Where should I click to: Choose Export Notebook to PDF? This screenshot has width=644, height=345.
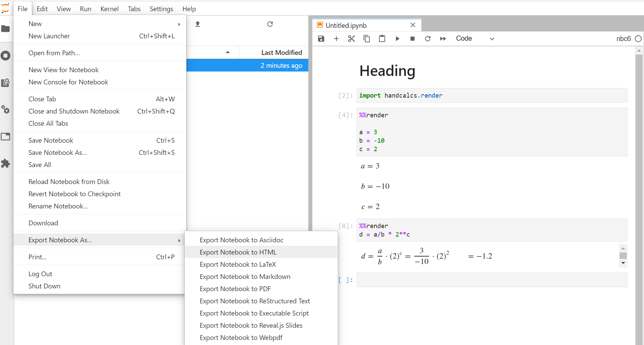(261, 289)
